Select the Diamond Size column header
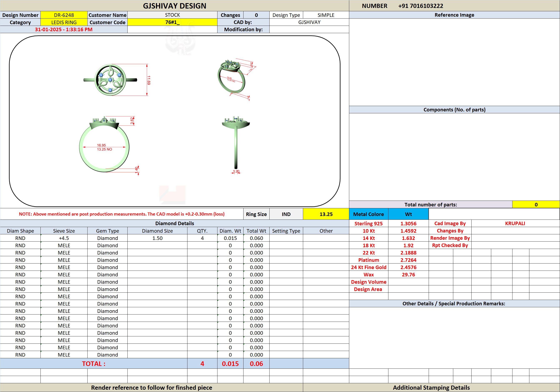This screenshot has height=392, width=560. (x=157, y=231)
